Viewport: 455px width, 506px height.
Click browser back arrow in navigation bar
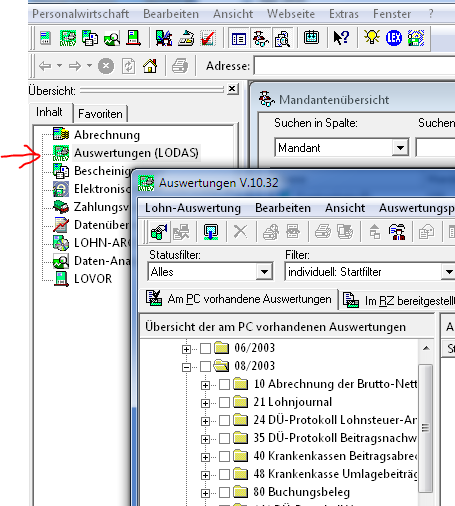[x=45, y=66]
